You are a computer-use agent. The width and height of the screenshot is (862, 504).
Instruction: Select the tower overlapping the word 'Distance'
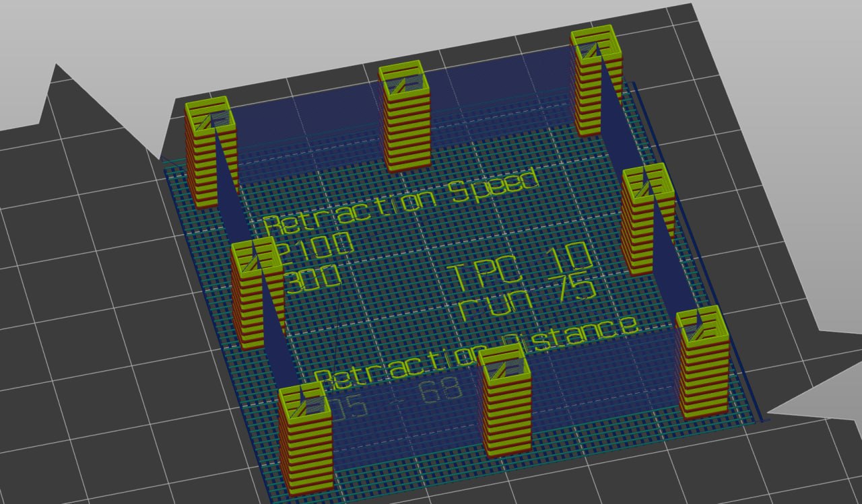(x=504, y=400)
